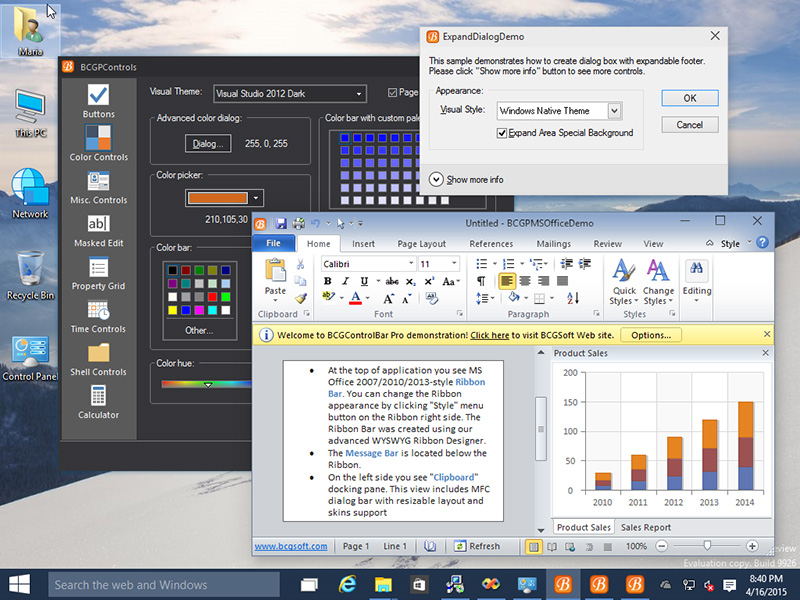Screen dimensions: 800x600
Task: Follow the 'Click here' link
Action: click(x=490, y=335)
